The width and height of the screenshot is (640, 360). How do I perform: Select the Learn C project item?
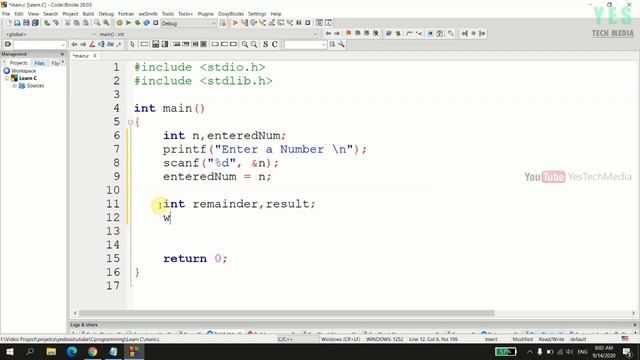(28, 78)
